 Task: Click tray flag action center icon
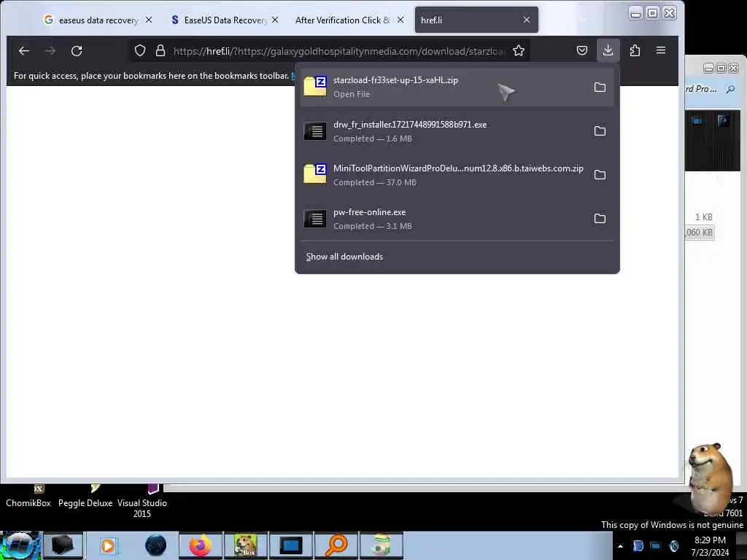638,545
